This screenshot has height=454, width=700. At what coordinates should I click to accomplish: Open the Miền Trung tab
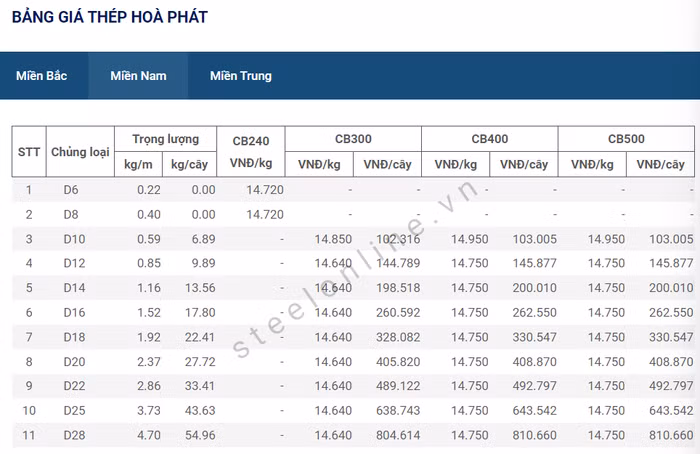coord(240,76)
